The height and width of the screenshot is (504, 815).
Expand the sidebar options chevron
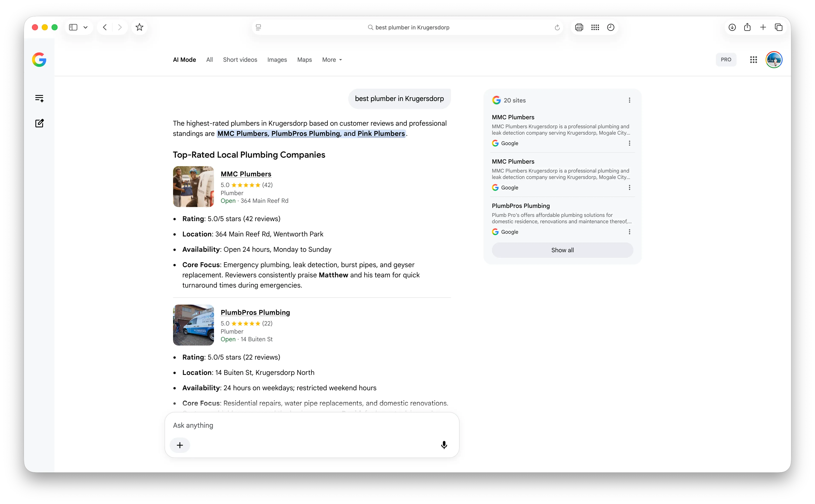85,27
